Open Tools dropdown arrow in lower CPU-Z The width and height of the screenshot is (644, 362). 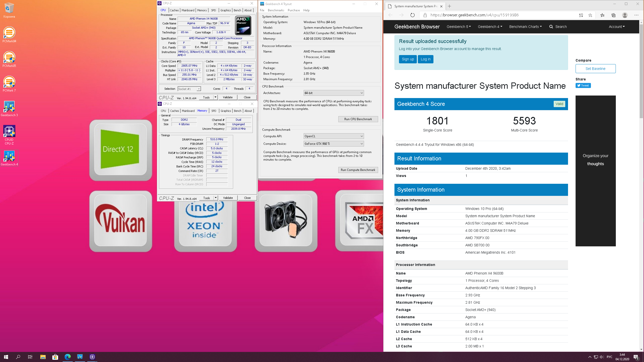[216, 198]
